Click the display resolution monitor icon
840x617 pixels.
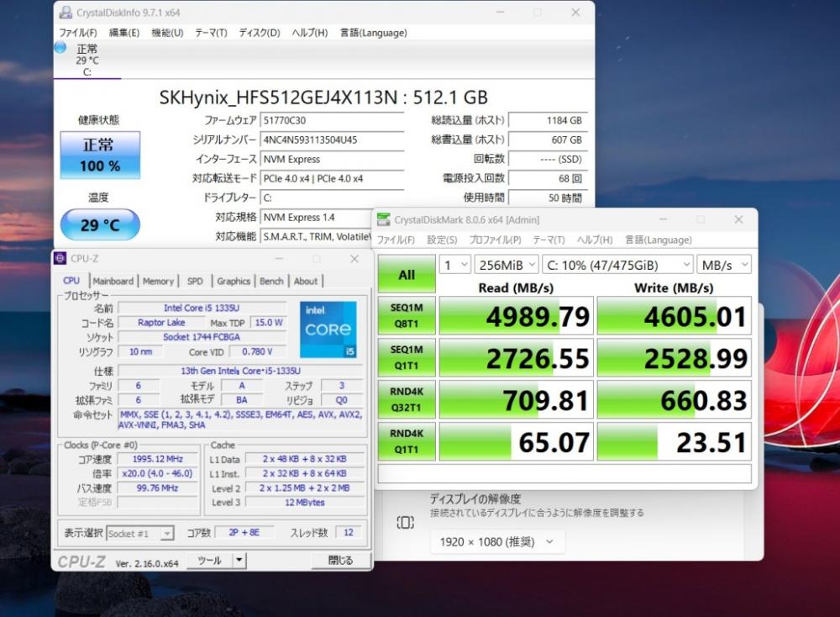(405, 523)
